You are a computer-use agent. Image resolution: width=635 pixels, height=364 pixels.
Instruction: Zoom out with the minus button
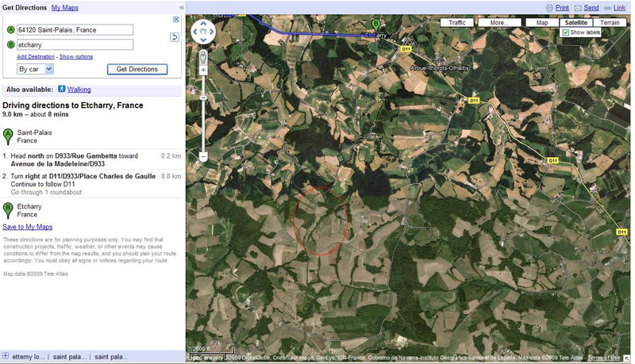pyautogui.click(x=203, y=157)
